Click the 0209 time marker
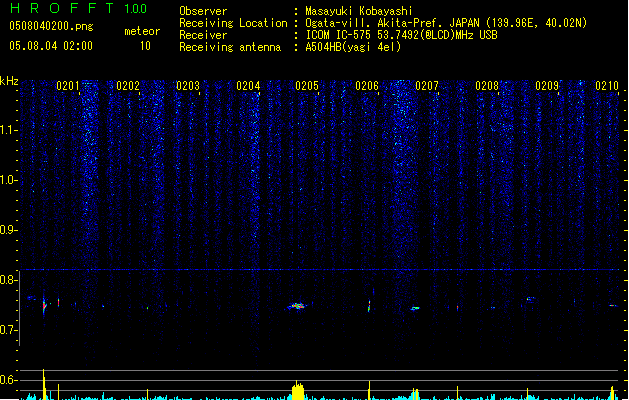Viewport: 629px width, 400px height. 547,85
